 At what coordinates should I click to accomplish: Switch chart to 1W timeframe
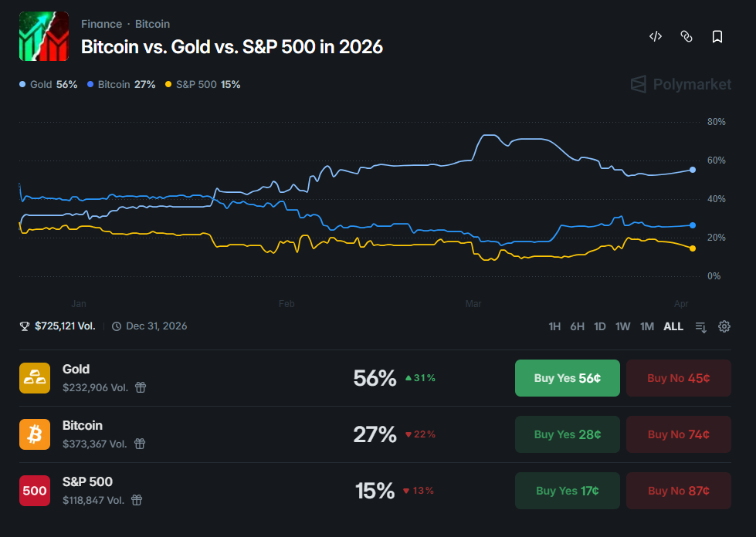point(623,326)
